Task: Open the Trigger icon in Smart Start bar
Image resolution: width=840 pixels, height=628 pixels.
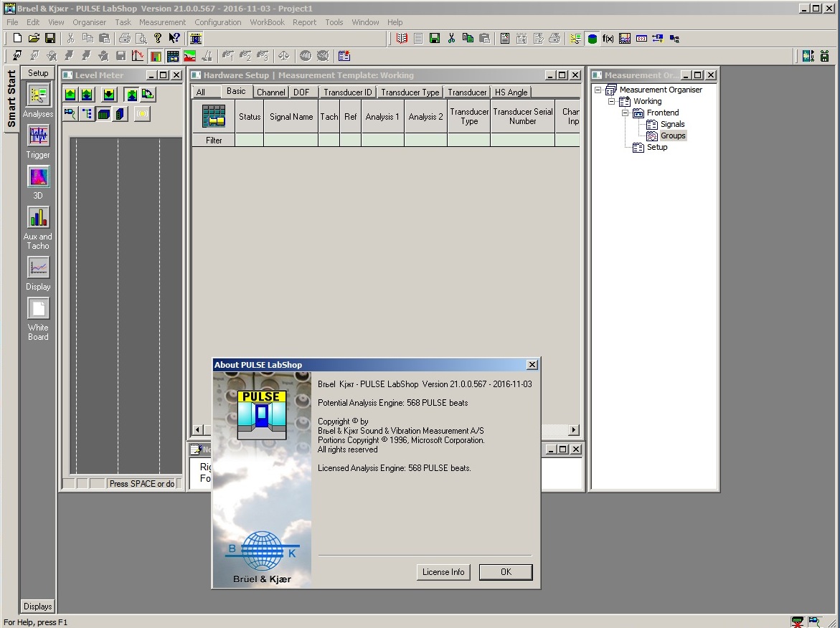Action: pos(38,136)
